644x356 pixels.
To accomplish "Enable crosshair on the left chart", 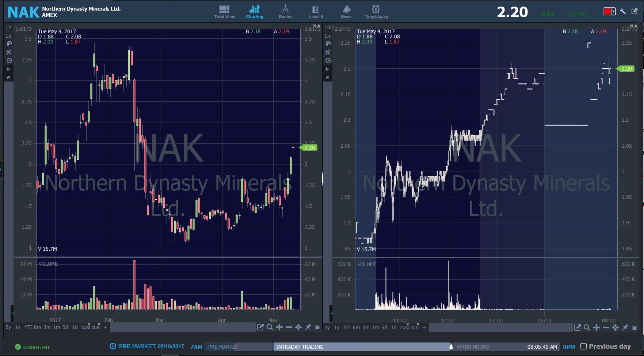I will point(298,327).
